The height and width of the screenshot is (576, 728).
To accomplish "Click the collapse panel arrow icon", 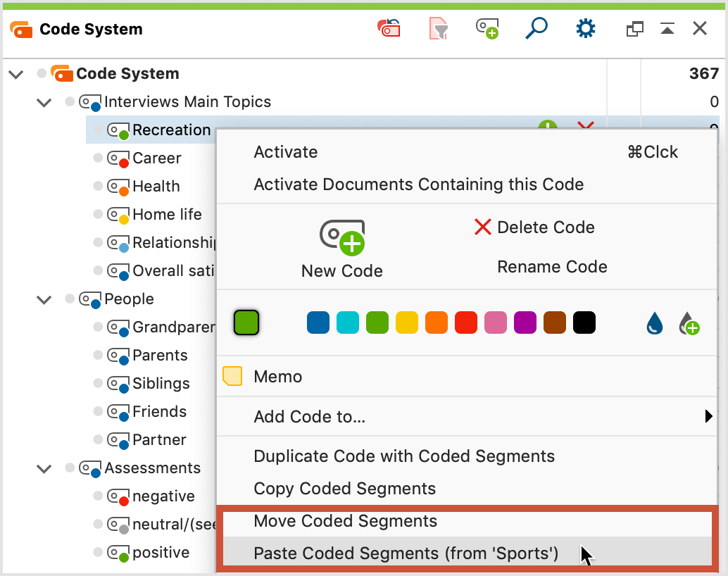I will click(667, 28).
